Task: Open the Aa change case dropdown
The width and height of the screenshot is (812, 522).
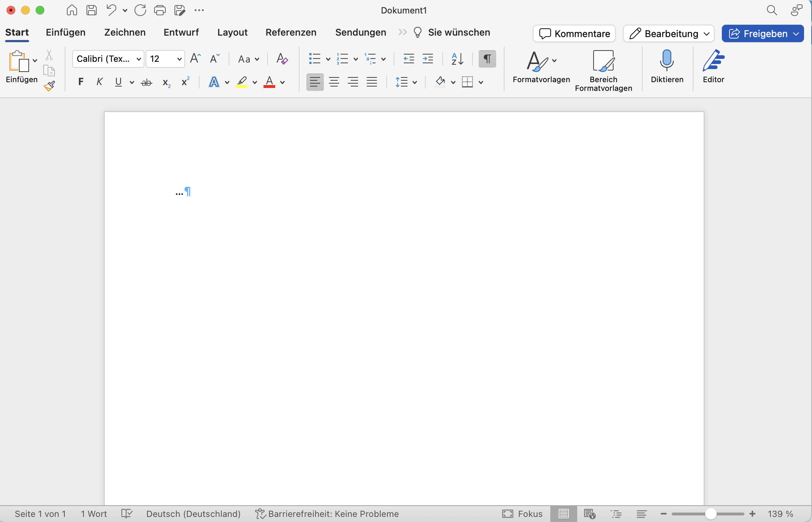Action: tap(249, 59)
